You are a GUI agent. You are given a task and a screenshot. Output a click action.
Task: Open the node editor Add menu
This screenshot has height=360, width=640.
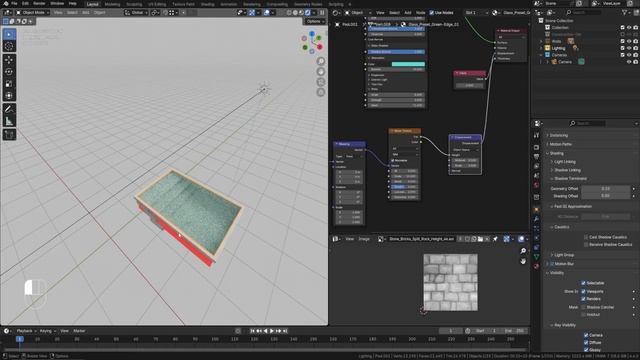[407, 13]
